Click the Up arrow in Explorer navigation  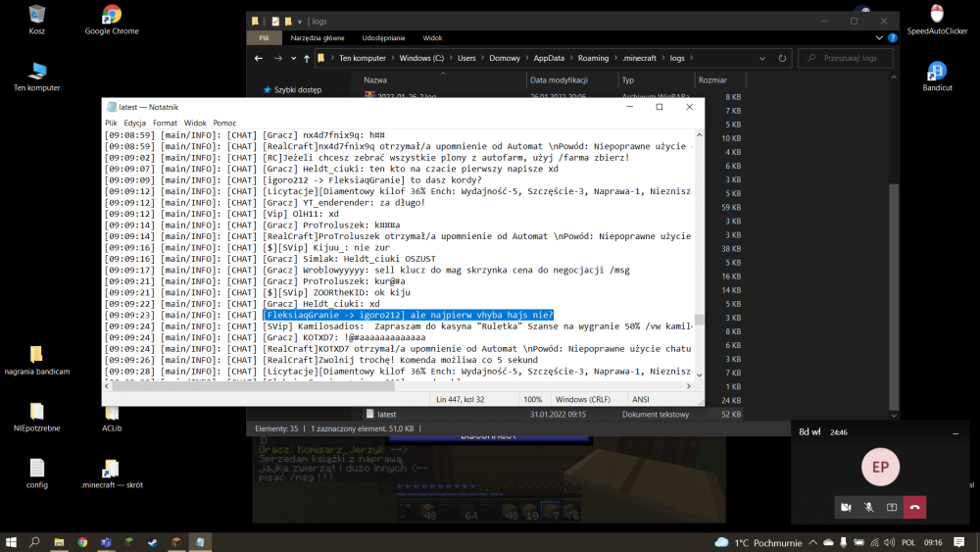point(307,59)
